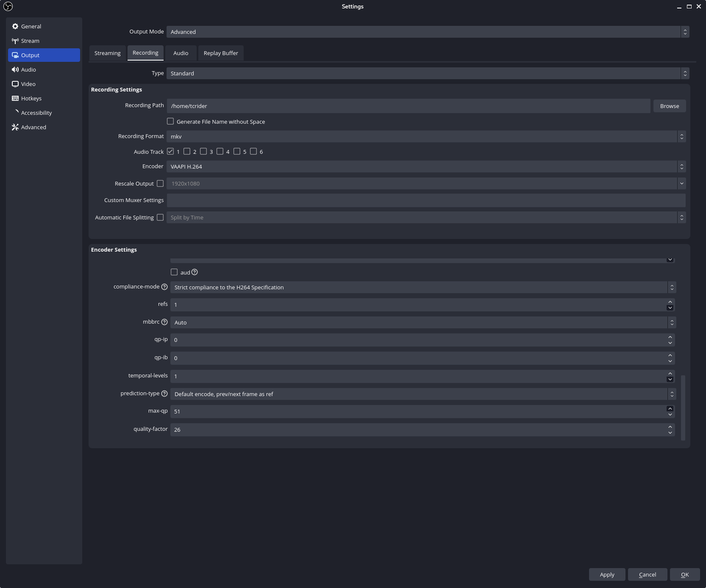This screenshot has height=588, width=706.
Task: Open the Stream settings section
Action: [x=44, y=41]
